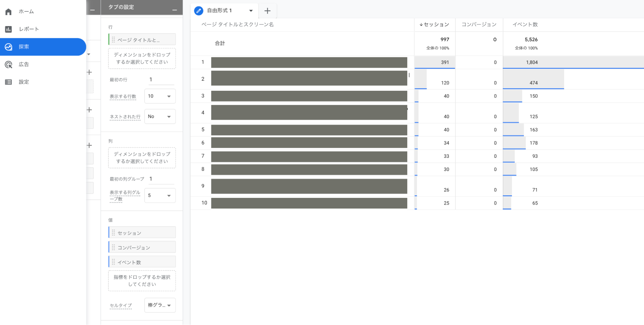Viewport: 644px width, 325px height.
Task: Click the セッション metric chip
Action: tap(142, 233)
